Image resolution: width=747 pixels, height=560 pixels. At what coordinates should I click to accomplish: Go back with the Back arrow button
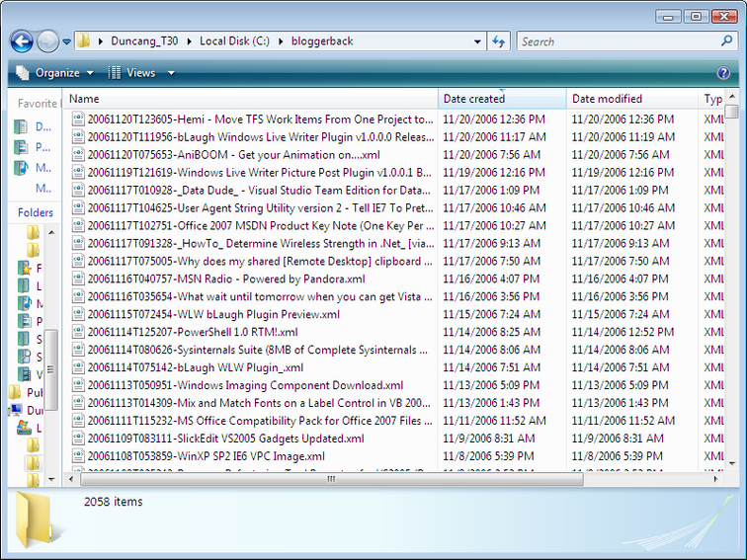[22, 41]
